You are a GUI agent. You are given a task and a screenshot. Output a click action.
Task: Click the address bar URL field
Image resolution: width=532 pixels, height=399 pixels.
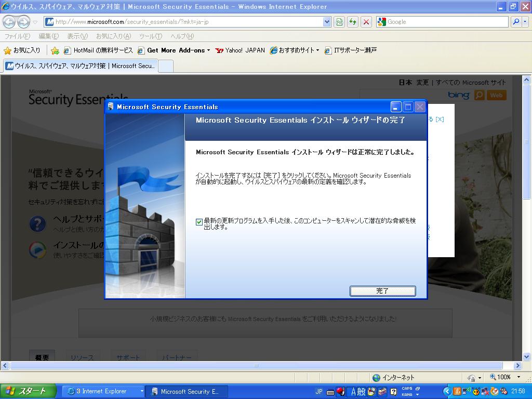(183, 22)
